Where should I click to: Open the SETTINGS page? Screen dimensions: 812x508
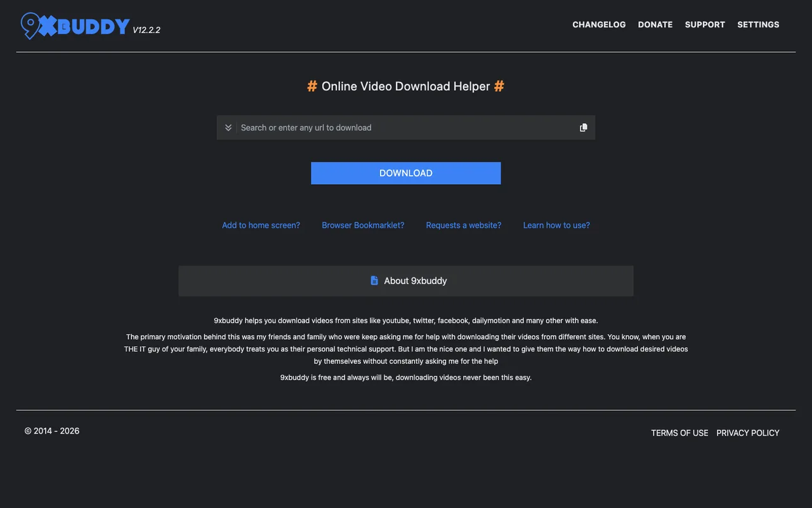click(x=758, y=24)
